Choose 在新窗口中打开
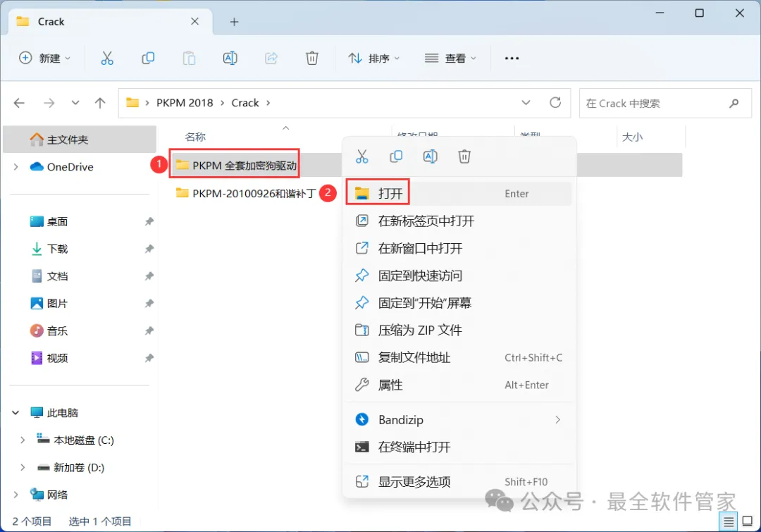This screenshot has width=761, height=532. click(x=459, y=249)
